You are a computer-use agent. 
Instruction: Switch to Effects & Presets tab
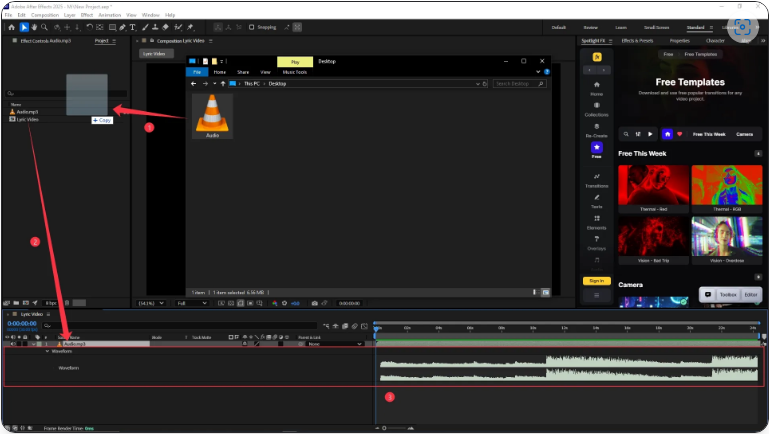point(637,41)
